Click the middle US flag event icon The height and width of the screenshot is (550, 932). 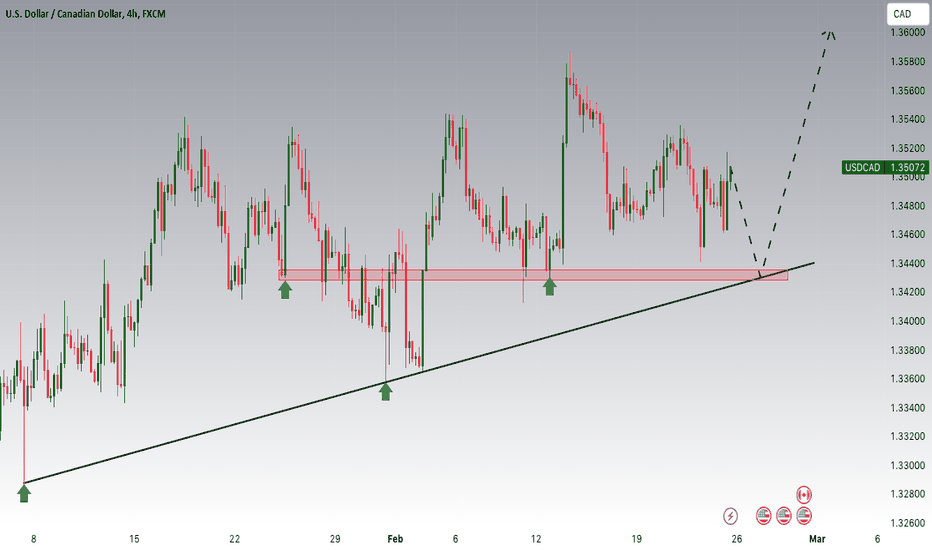[x=784, y=516]
